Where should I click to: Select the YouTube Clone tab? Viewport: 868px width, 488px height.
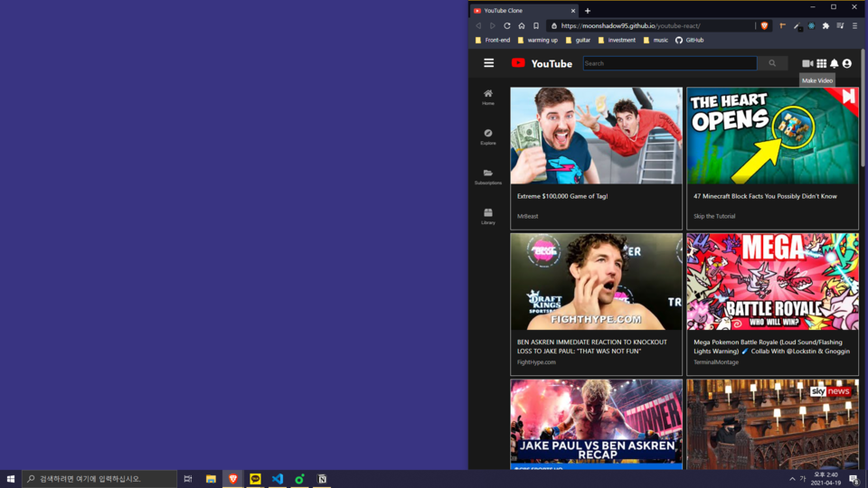click(x=524, y=11)
